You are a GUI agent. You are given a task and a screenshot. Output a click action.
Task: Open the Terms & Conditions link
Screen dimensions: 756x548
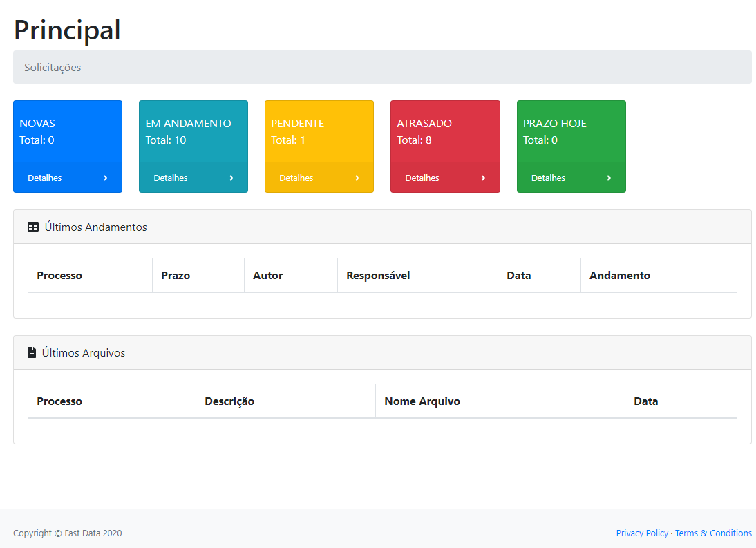point(713,533)
